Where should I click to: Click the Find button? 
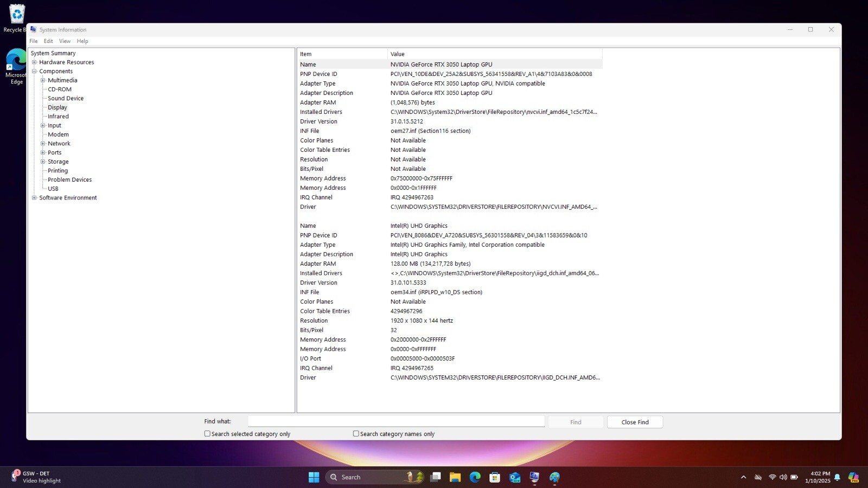pos(576,422)
